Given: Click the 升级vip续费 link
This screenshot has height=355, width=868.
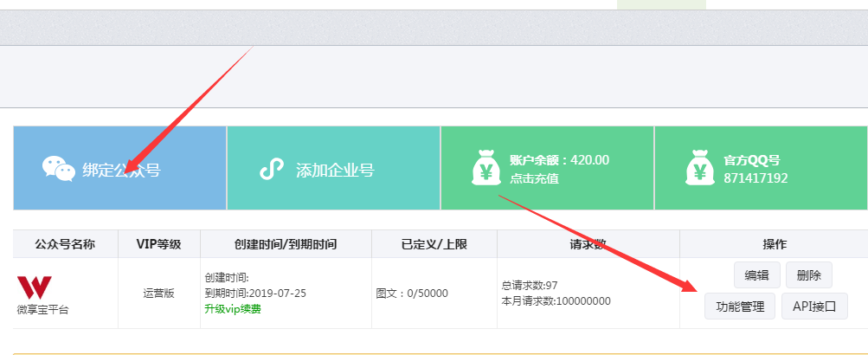Looking at the screenshot, I should pyautogui.click(x=233, y=309).
